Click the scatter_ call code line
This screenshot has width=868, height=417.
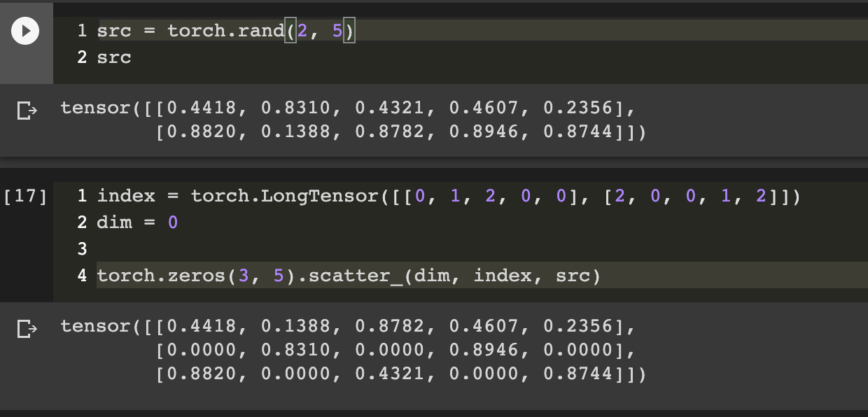(x=349, y=276)
